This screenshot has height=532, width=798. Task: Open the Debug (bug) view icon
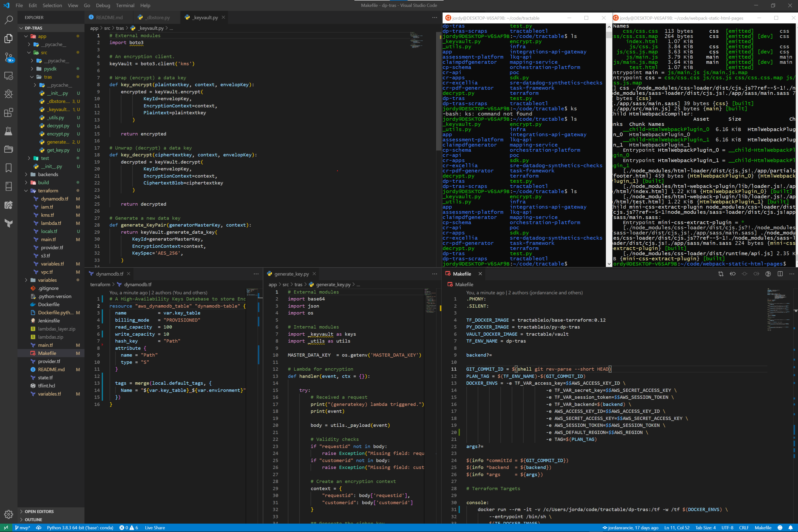9,94
